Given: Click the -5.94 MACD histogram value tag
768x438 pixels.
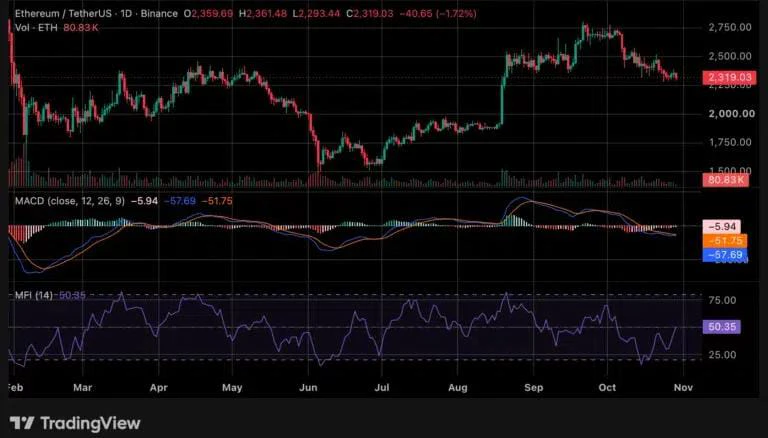Looking at the screenshot, I should (x=722, y=226).
